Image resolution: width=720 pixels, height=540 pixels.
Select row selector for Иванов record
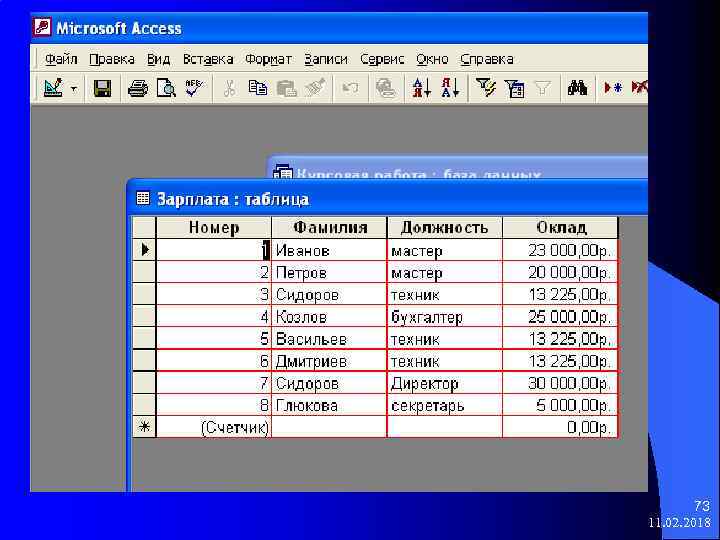(144, 250)
